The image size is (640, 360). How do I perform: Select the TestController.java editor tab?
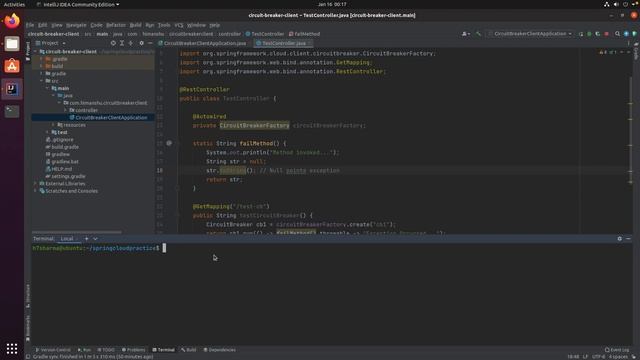pos(284,43)
